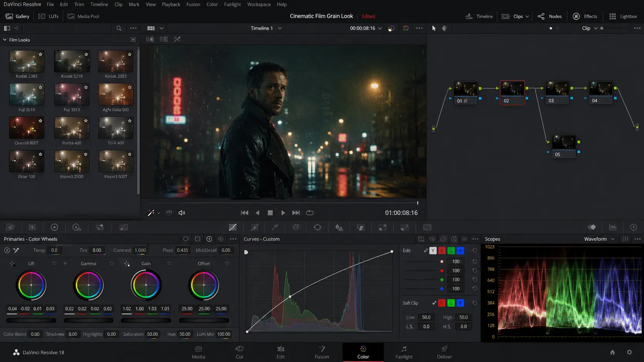This screenshot has width=644, height=362.
Task: Toggle blue curve channel button
Action: [460, 250]
